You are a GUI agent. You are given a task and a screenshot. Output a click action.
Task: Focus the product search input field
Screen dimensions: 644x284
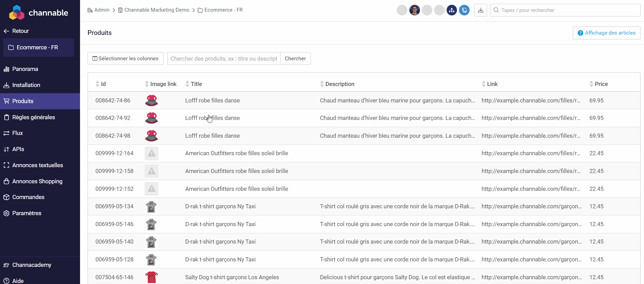[224, 58]
